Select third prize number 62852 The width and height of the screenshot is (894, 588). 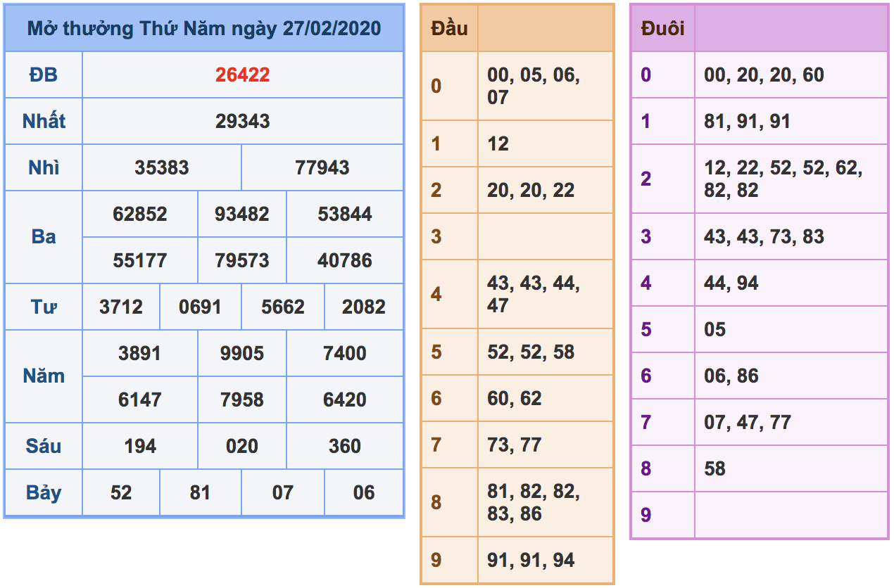[x=141, y=214]
